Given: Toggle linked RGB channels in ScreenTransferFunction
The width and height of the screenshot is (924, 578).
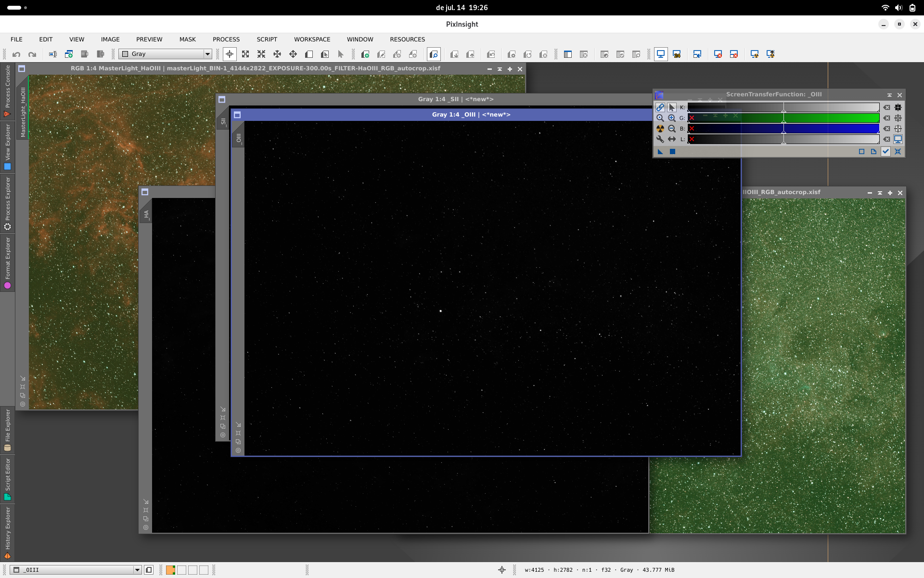Looking at the screenshot, I should pos(660,107).
